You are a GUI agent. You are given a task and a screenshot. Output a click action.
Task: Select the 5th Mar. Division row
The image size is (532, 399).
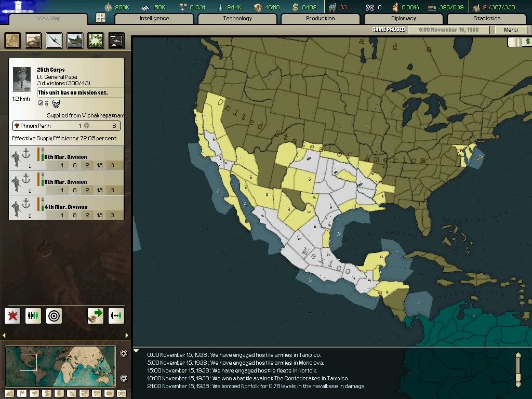tap(66, 182)
